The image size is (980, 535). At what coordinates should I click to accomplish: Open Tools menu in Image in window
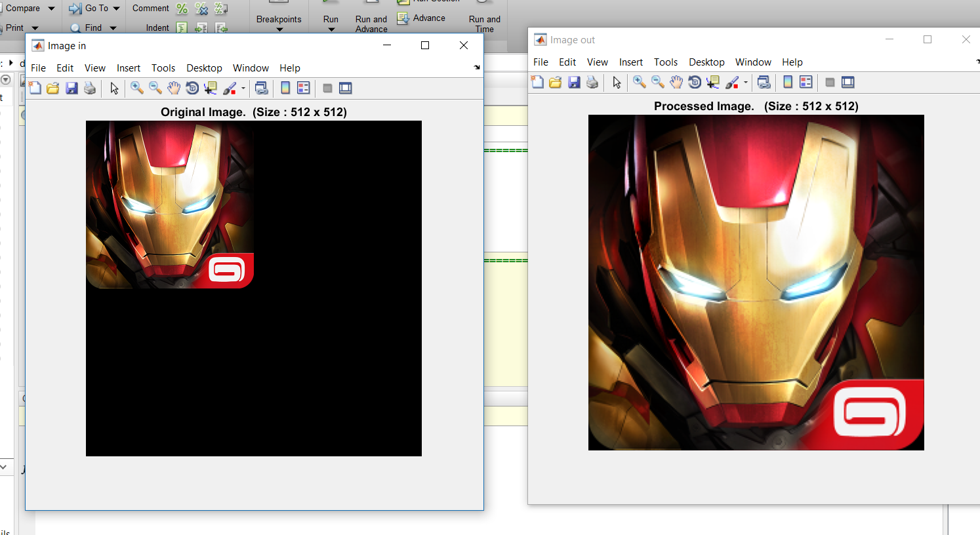(x=163, y=68)
